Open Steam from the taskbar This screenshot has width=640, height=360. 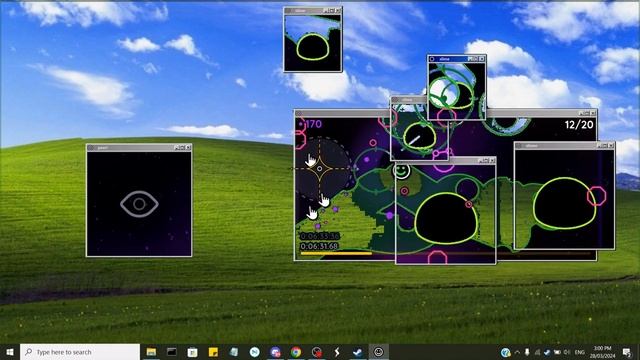click(x=358, y=352)
